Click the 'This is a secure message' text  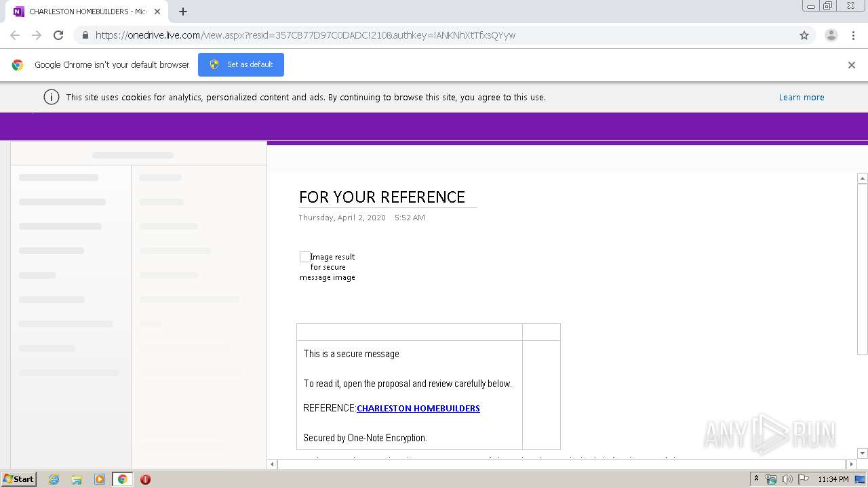(x=351, y=354)
